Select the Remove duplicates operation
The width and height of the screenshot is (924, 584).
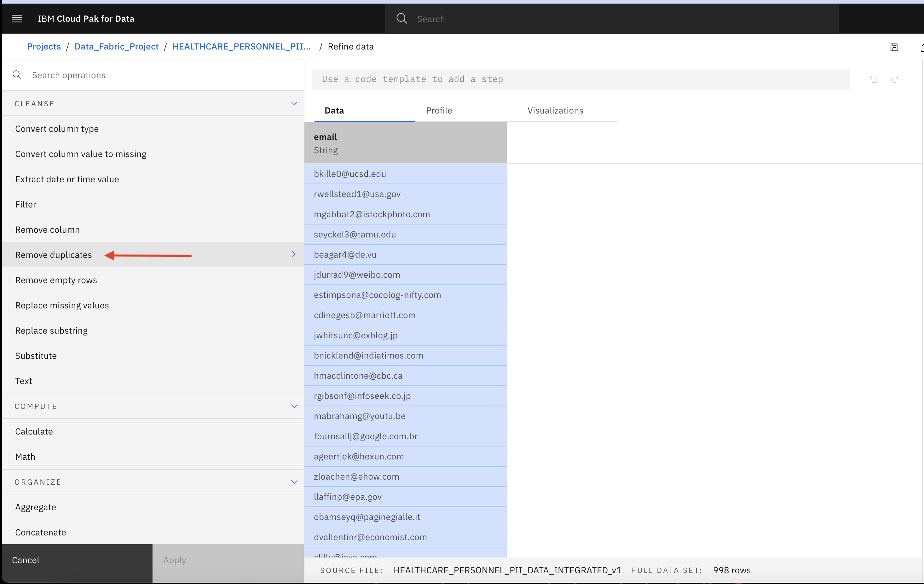153,255
